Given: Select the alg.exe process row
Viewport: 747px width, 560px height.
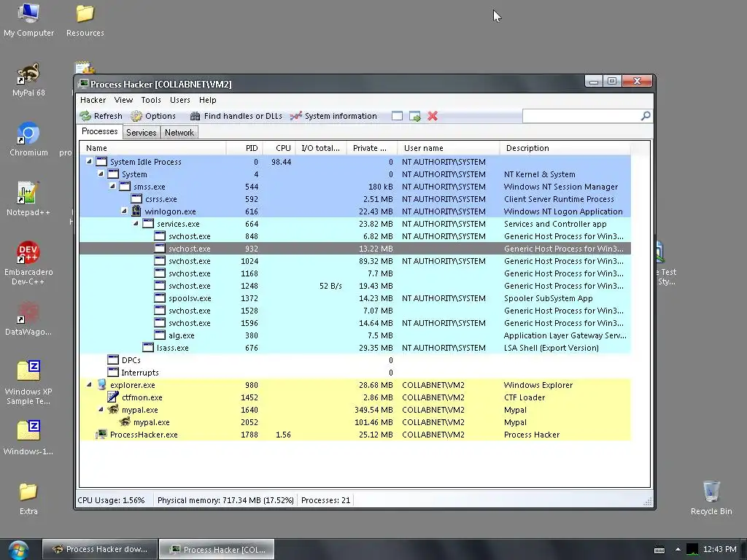Looking at the screenshot, I should pos(355,335).
